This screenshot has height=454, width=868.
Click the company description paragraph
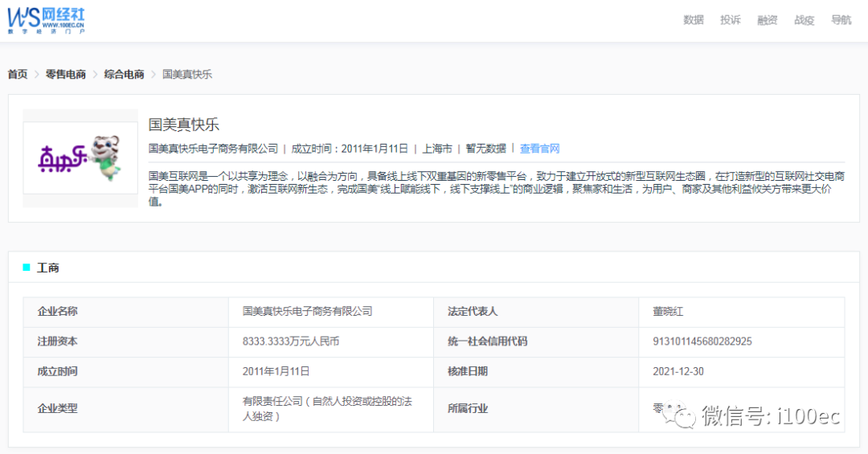497,189
